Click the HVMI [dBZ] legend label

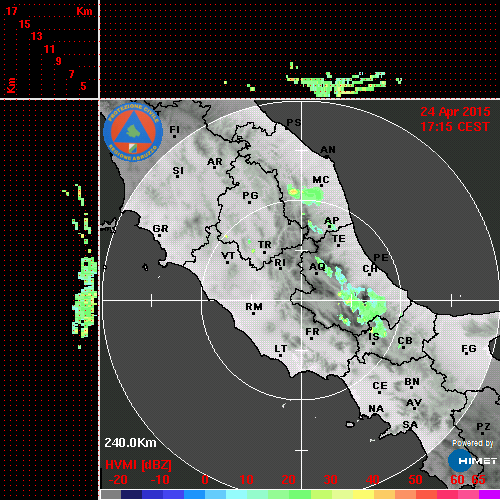tap(138, 465)
